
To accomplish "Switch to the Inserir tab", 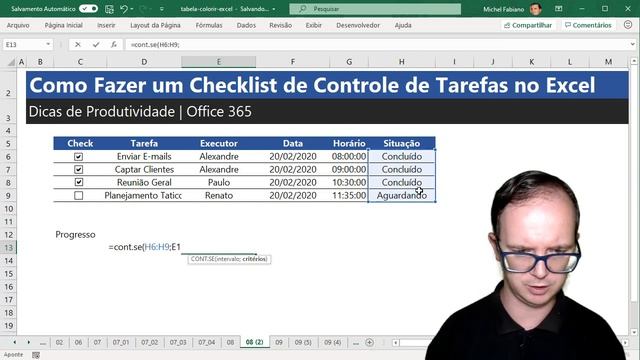I will pos(106,25).
